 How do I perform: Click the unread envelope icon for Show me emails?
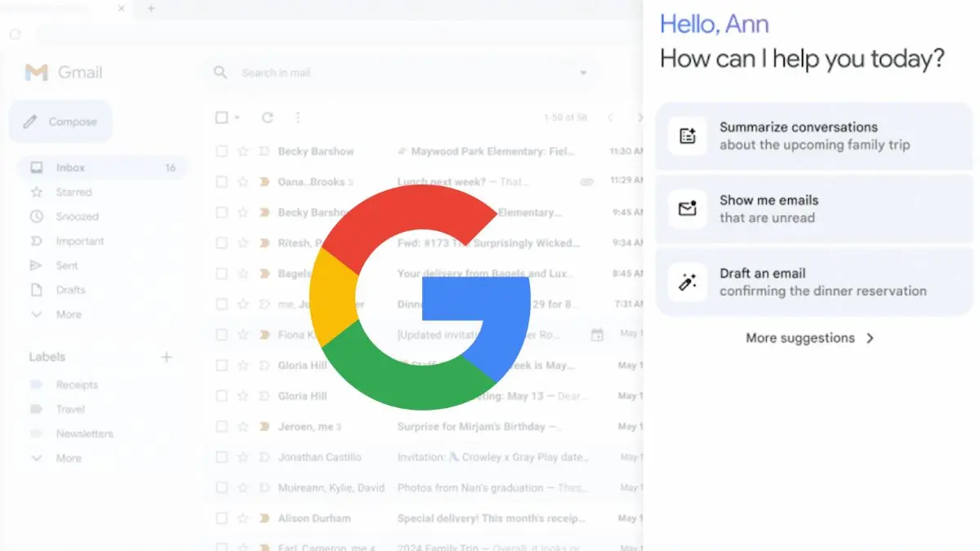pyautogui.click(x=688, y=209)
